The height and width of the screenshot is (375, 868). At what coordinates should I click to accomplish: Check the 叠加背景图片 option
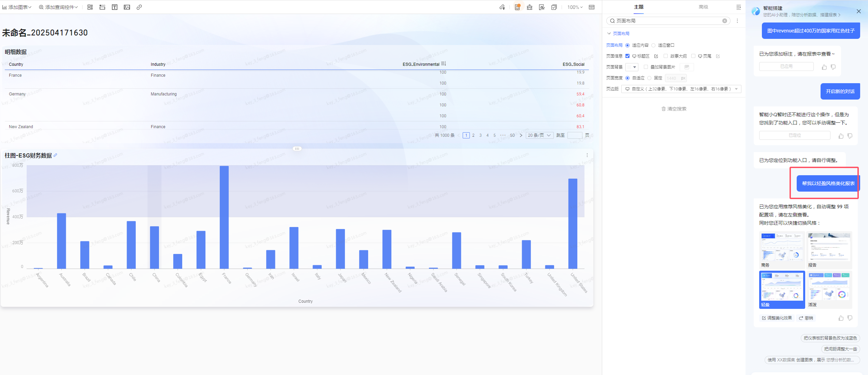click(x=646, y=67)
